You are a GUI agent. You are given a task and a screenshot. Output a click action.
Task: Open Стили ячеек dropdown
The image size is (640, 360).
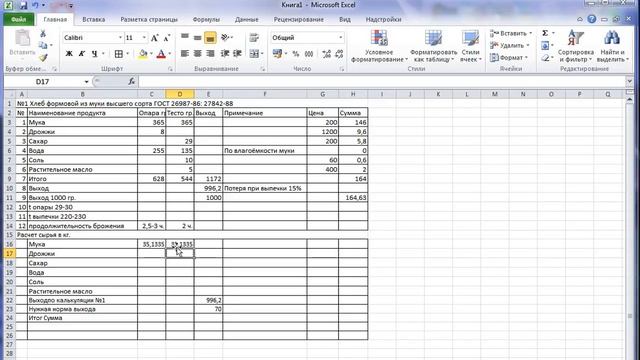click(471, 47)
